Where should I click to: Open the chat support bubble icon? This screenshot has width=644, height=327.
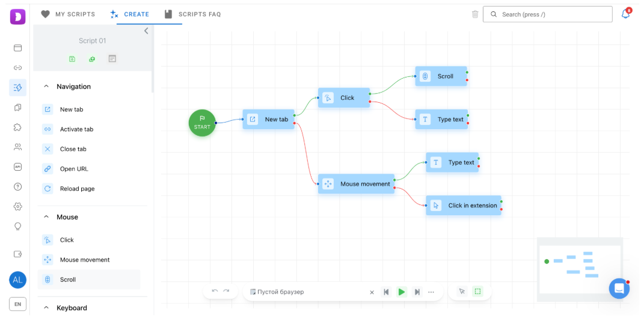tap(619, 289)
